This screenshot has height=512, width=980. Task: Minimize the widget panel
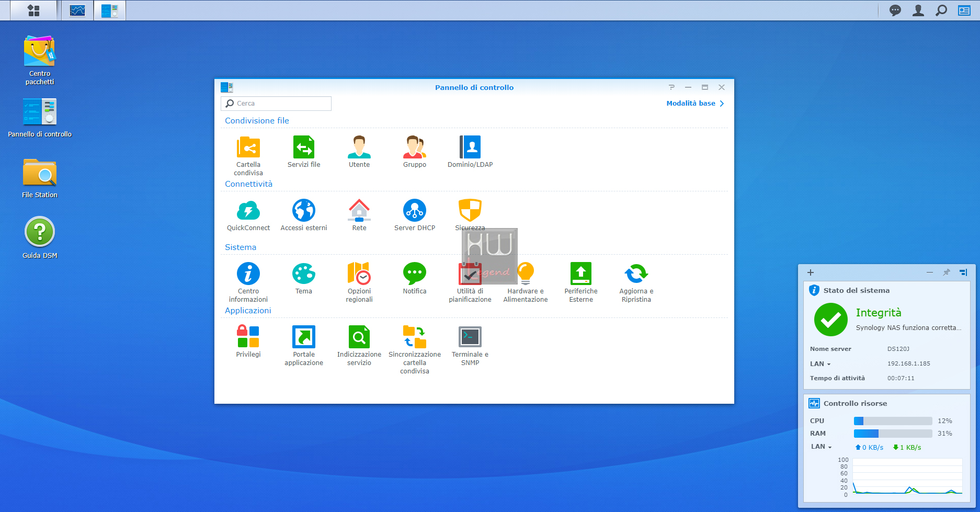tap(930, 272)
